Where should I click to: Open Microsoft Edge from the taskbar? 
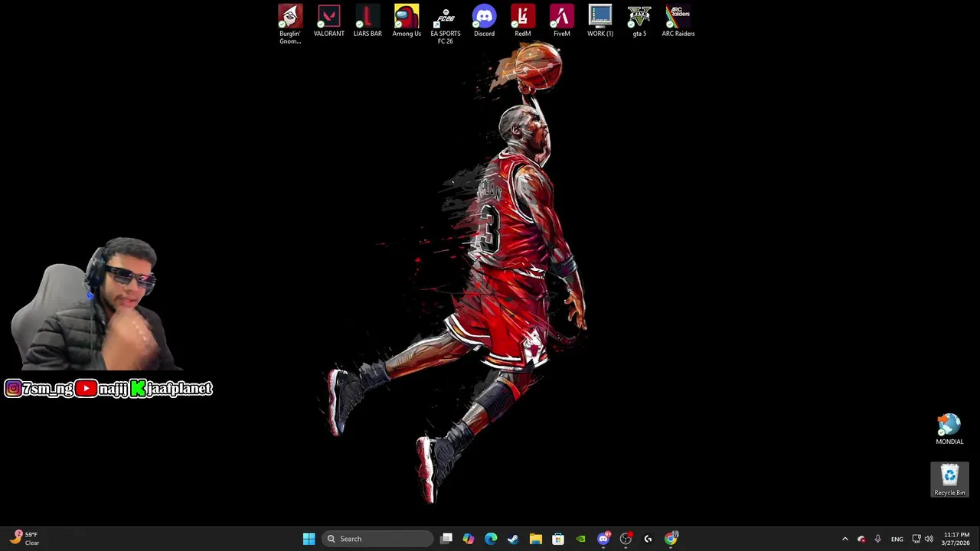coord(491,539)
